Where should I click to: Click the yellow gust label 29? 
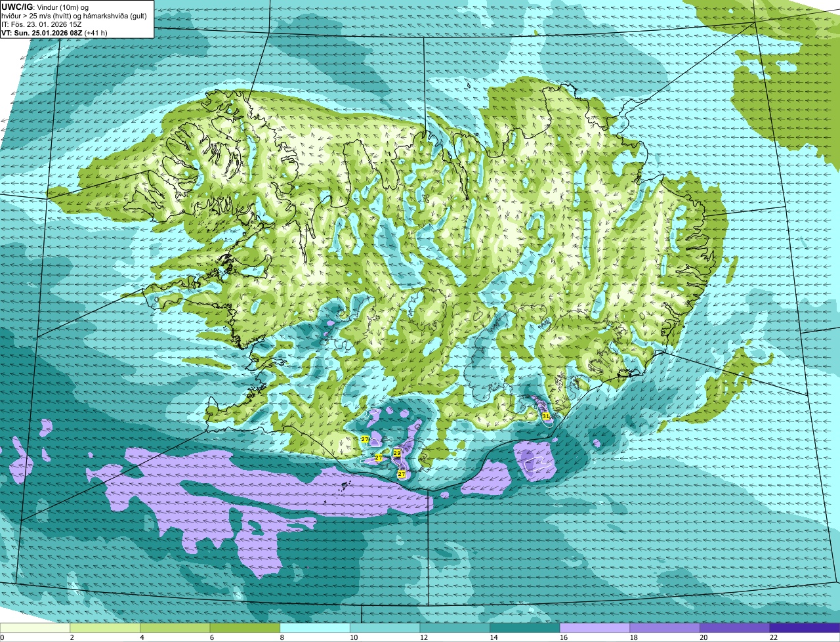(397, 453)
